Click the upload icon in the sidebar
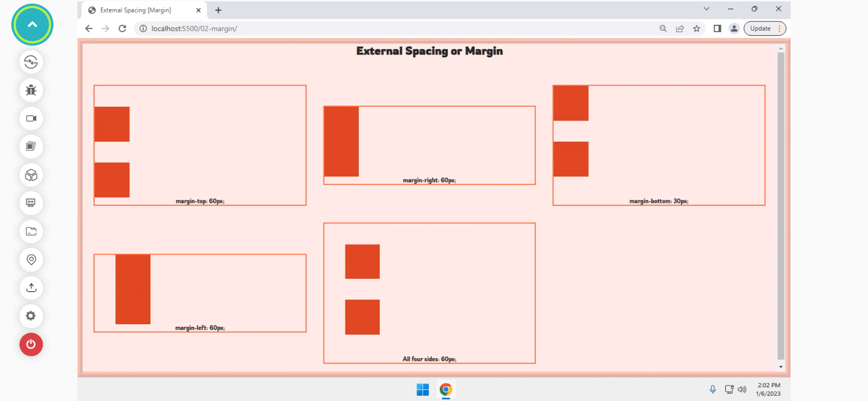This screenshot has width=868, height=401. pyautogui.click(x=31, y=288)
